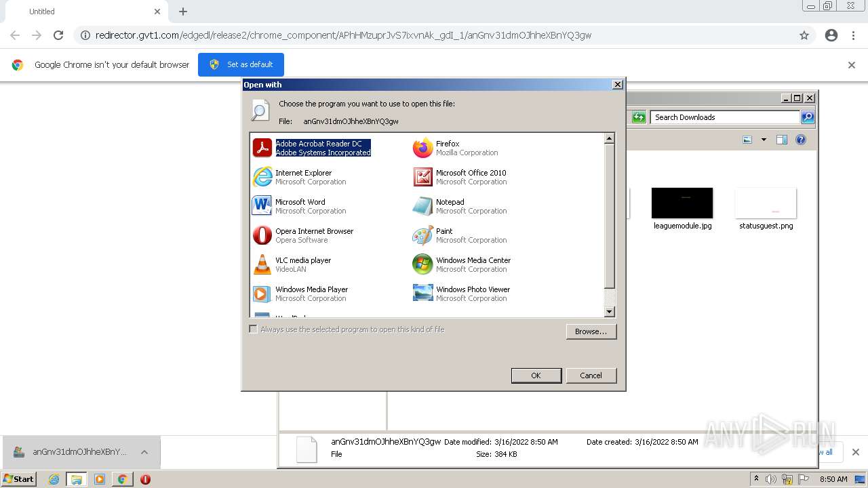This screenshot has height=488, width=868.
Task: Select Opera Internet Browser icon
Action: coord(262,235)
